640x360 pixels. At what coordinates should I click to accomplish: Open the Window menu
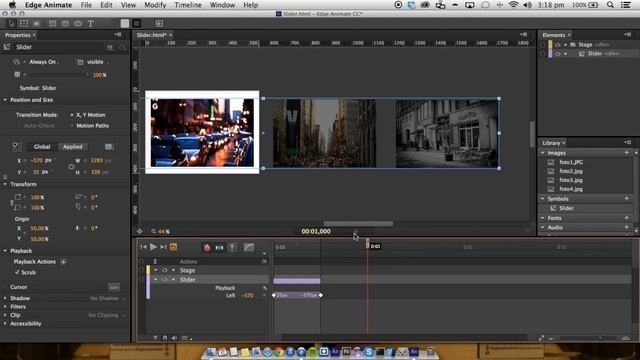tap(222, 5)
